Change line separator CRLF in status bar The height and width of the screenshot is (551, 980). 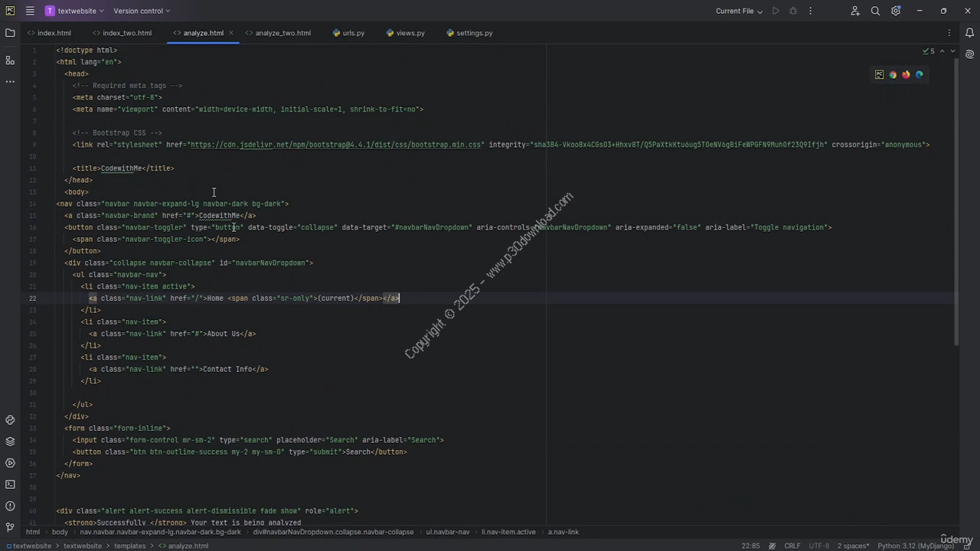click(792, 546)
